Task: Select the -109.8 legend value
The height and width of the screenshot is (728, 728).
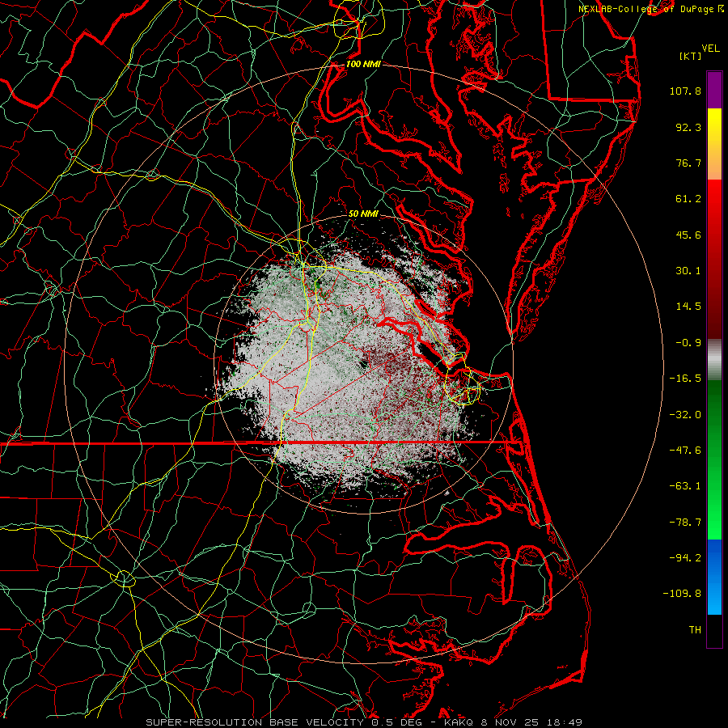Action: 682,594
